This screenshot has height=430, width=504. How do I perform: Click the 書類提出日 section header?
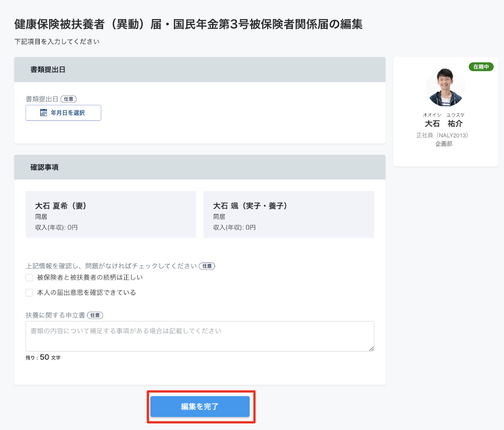pyautogui.click(x=200, y=70)
